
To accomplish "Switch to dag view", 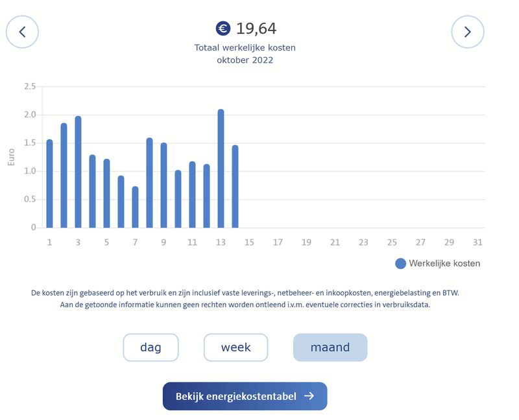I will (x=151, y=347).
